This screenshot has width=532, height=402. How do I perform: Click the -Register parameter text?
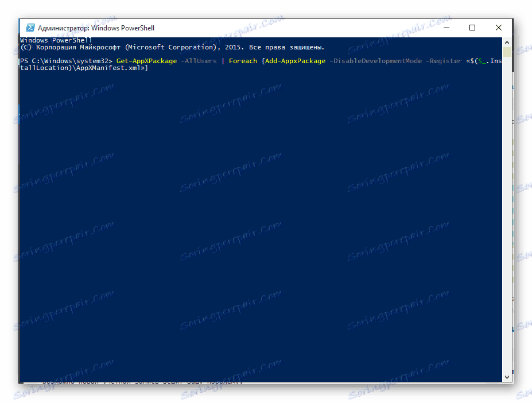click(x=444, y=61)
